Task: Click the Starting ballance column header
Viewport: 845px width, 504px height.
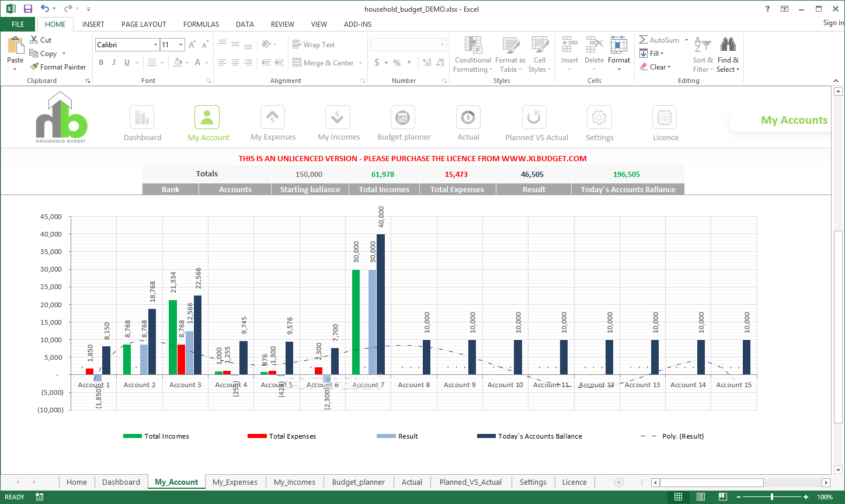Action: (x=310, y=189)
